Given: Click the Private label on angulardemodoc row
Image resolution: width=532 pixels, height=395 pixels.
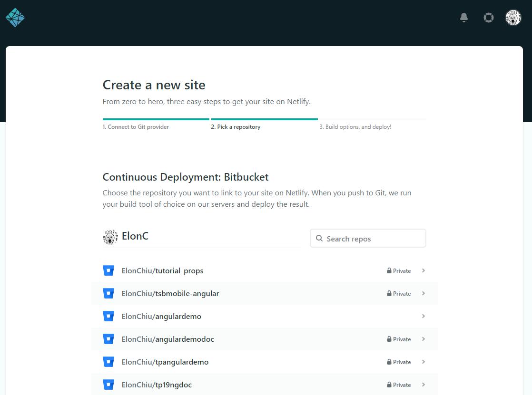Looking at the screenshot, I should click(x=402, y=339).
